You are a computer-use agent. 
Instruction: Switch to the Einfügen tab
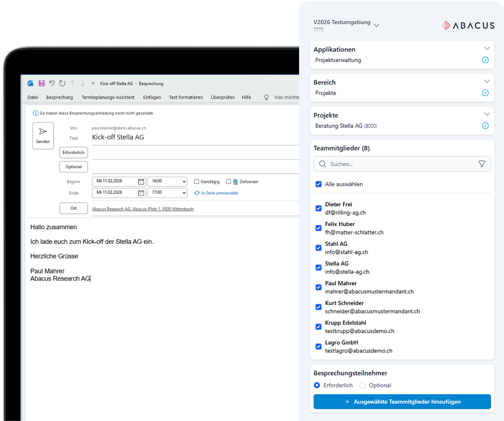click(x=152, y=97)
